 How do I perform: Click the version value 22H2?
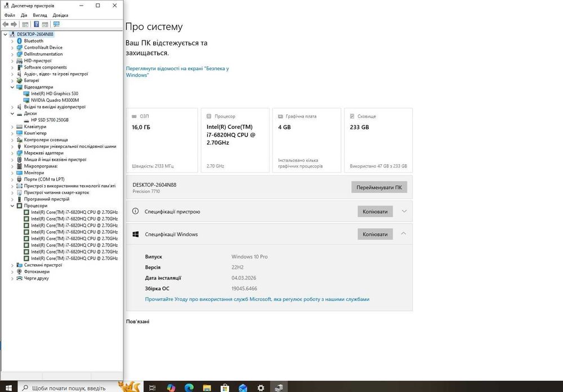click(x=238, y=267)
